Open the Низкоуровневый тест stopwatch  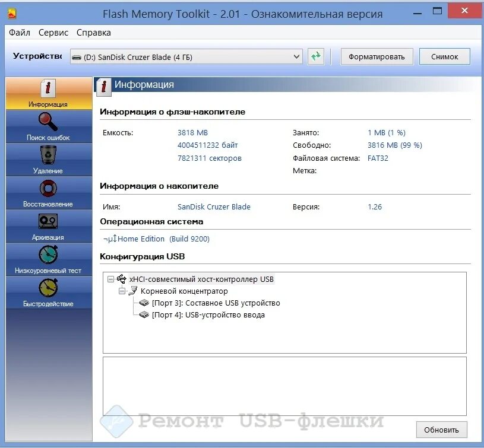(49, 260)
